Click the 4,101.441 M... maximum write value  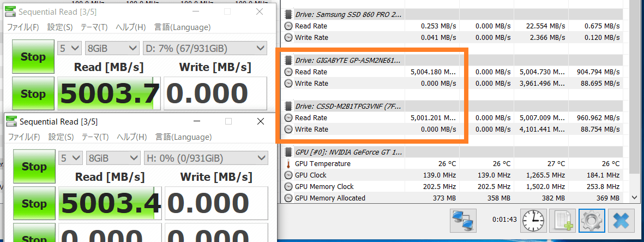(542, 129)
